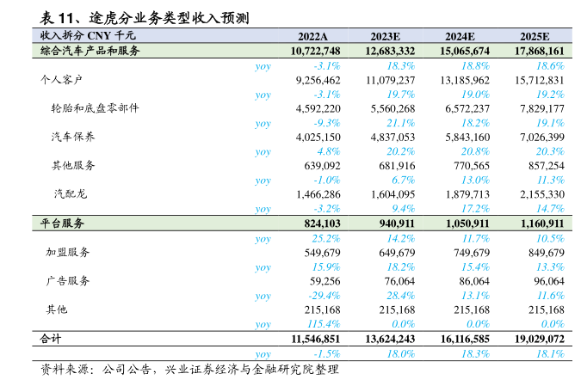Click the value 76,064

tap(399, 281)
